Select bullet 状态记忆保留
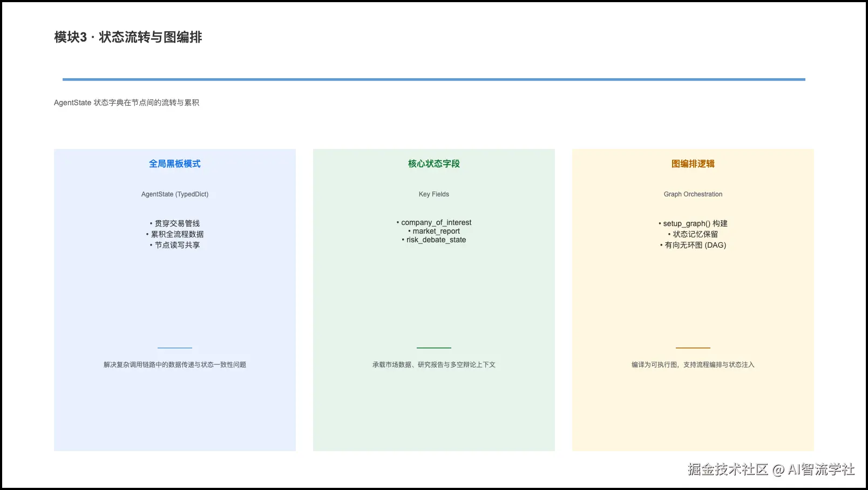Viewport: 868px width, 490px height. 693,234
